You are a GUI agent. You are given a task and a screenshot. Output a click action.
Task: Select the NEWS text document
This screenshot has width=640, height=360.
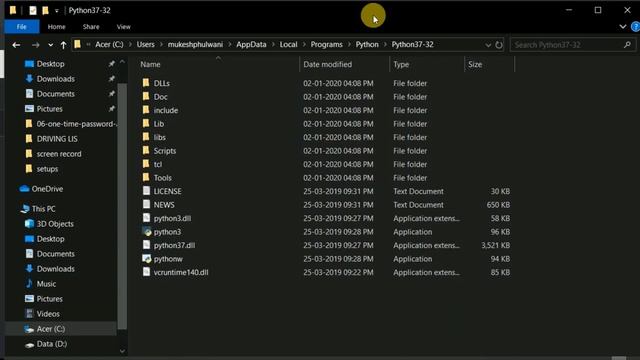[164, 204]
